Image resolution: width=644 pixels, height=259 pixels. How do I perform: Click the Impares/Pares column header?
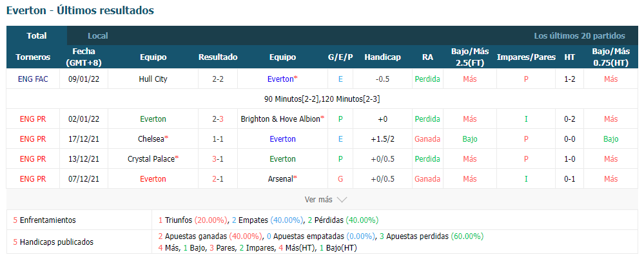point(526,57)
